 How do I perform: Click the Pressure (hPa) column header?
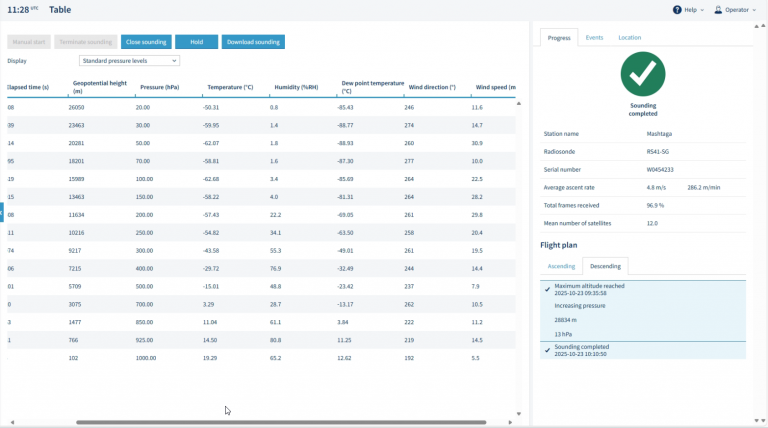[x=160, y=87]
